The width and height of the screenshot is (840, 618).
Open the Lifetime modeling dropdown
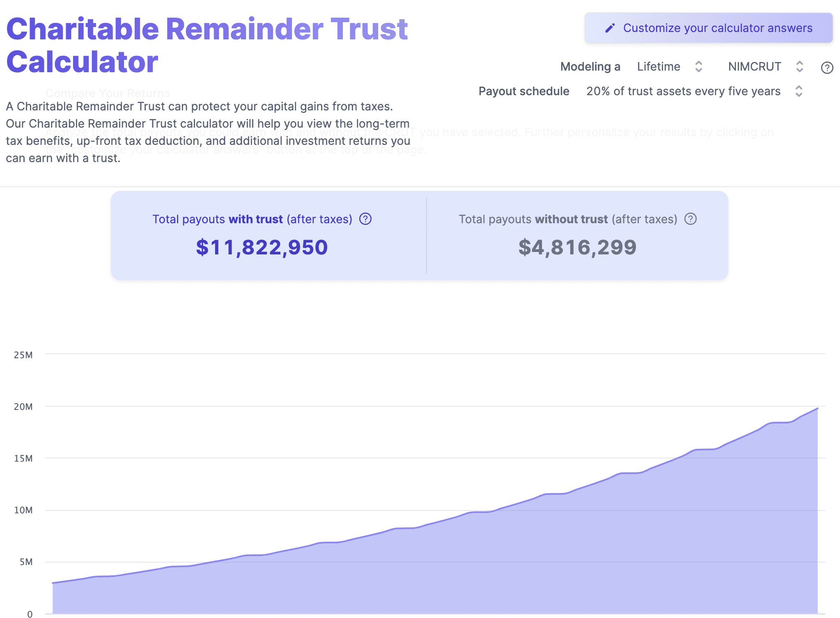pos(659,66)
